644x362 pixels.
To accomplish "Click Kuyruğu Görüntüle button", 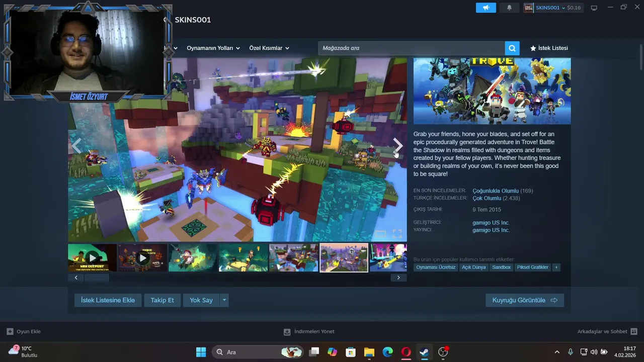I will pyautogui.click(x=525, y=300).
